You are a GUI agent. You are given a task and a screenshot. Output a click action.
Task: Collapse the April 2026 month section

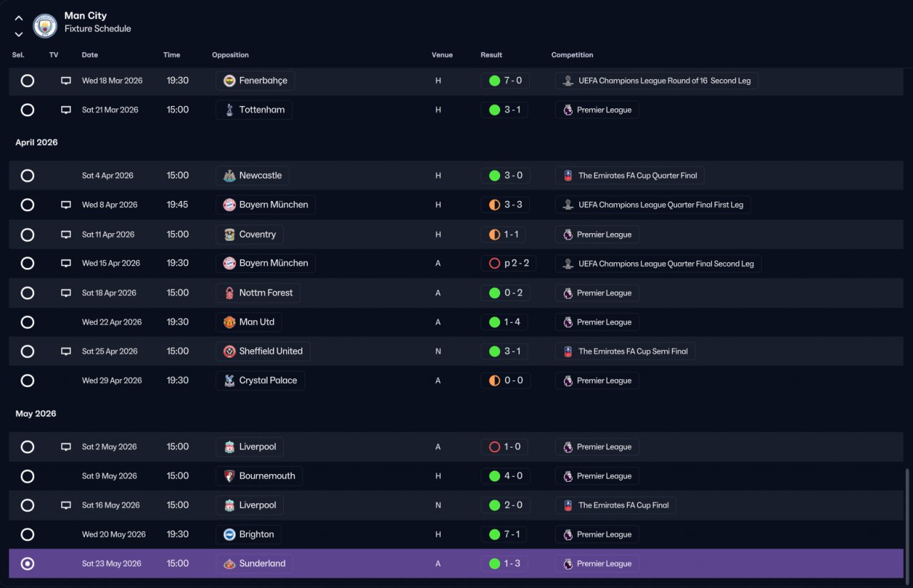pos(36,143)
